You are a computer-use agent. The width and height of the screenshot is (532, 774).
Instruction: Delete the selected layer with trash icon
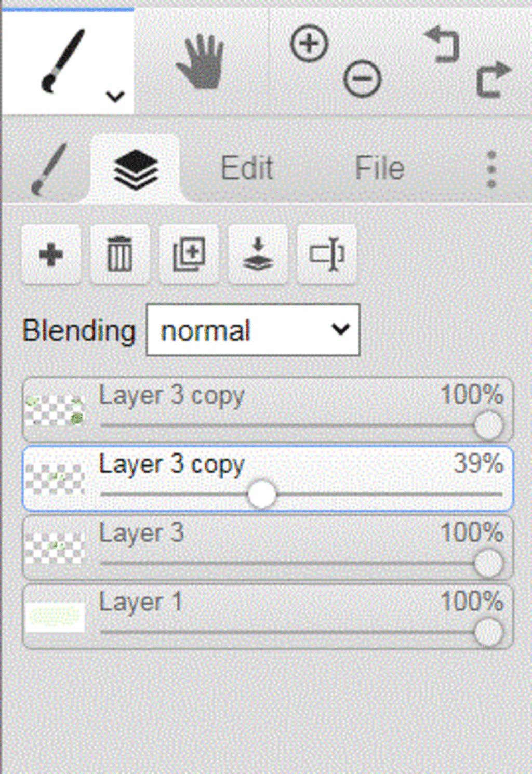119,255
